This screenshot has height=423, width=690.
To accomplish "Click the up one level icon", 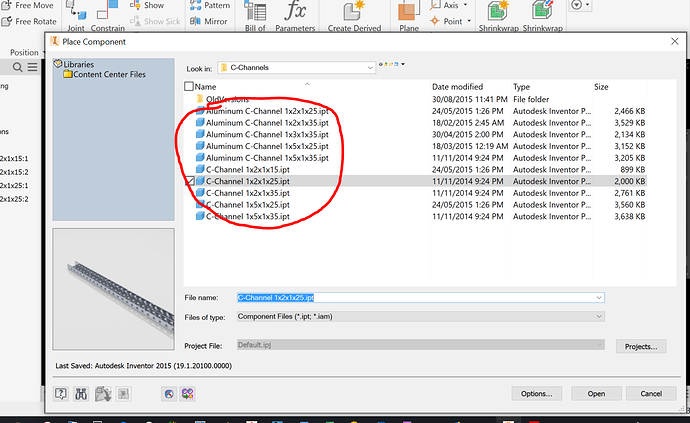I will (386, 64).
